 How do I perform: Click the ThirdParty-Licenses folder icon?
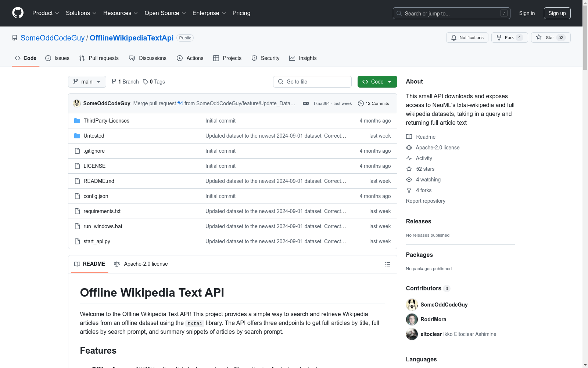pos(77,121)
